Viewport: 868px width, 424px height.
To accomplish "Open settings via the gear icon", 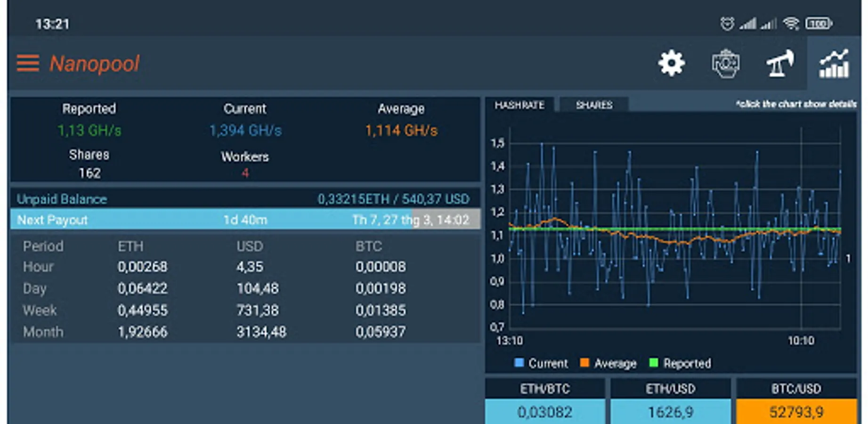I will click(671, 63).
